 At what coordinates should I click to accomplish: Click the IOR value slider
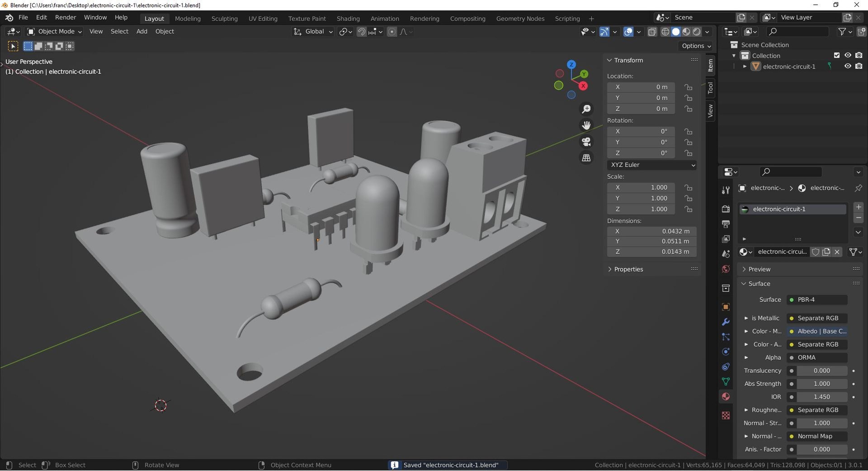pyautogui.click(x=821, y=397)
